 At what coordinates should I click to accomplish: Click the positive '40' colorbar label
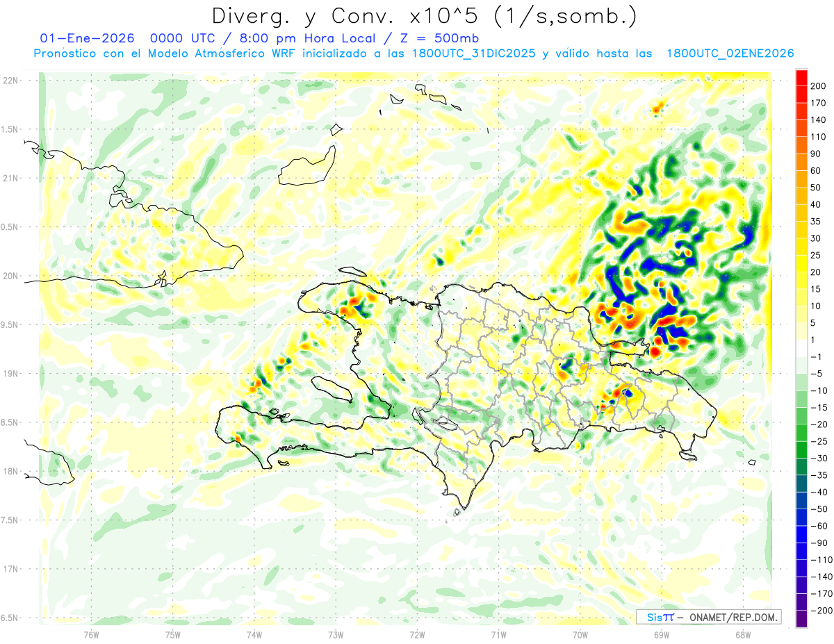[x=816, y=204]
